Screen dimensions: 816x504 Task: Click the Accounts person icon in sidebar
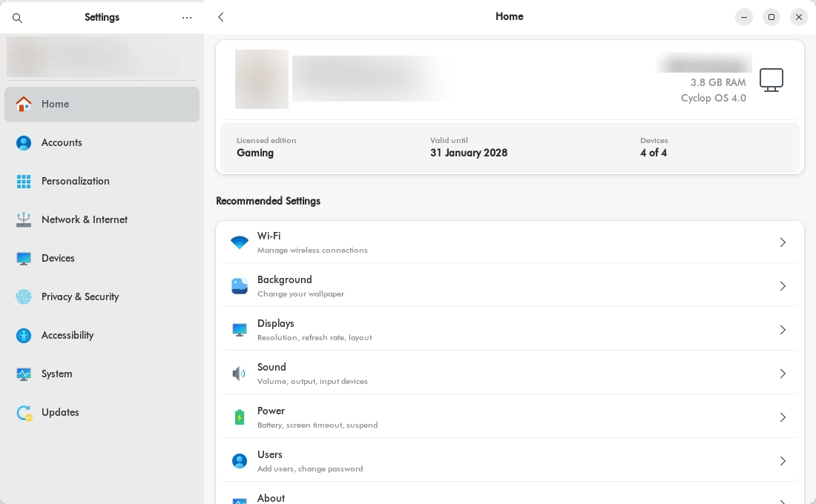24,142
